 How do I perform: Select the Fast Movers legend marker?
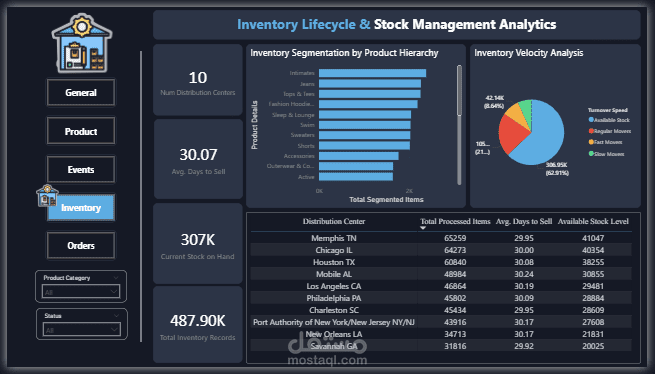coord(591,142)
